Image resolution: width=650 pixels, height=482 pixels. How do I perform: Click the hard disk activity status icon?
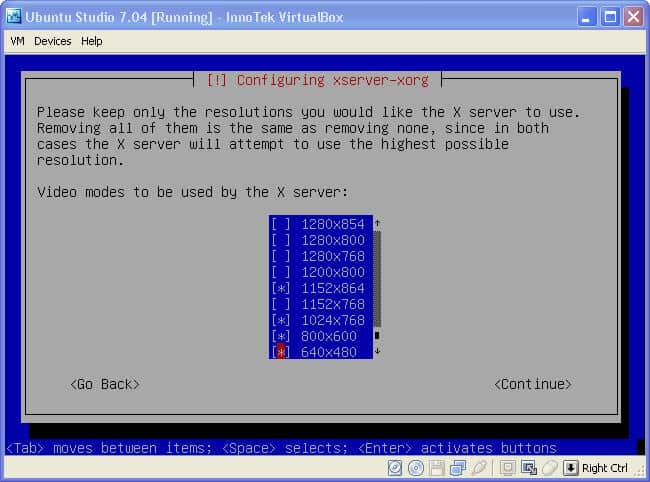pos(395,468)
